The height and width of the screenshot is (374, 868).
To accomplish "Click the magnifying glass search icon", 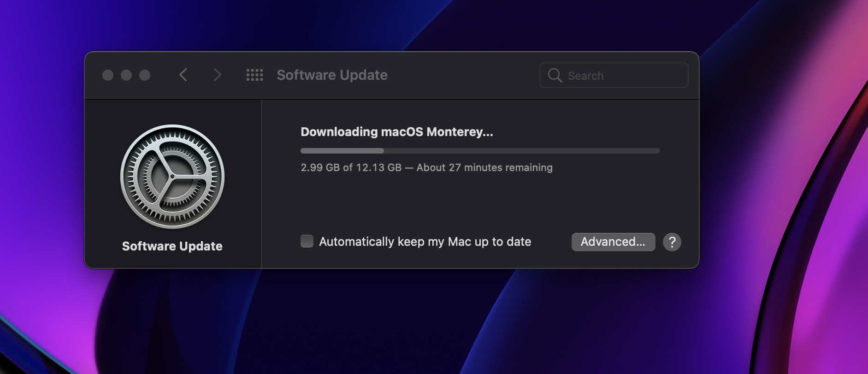I will click(x=555, y=76).
